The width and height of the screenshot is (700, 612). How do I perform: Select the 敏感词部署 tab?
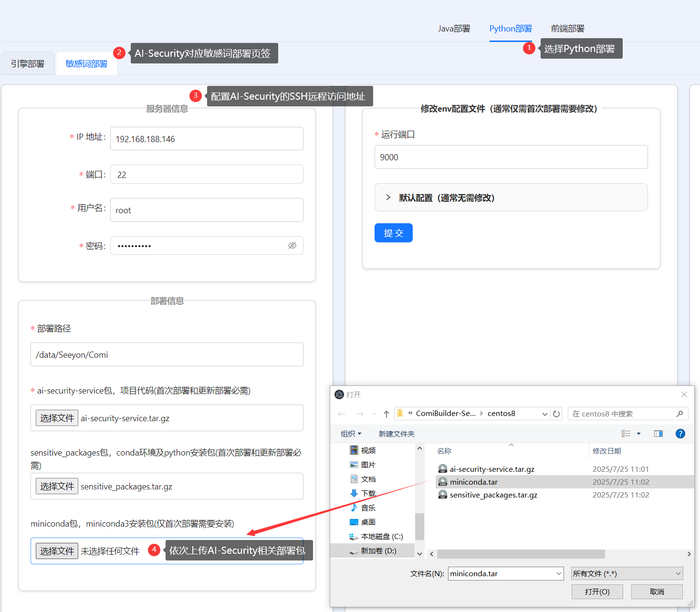(86, 63)
